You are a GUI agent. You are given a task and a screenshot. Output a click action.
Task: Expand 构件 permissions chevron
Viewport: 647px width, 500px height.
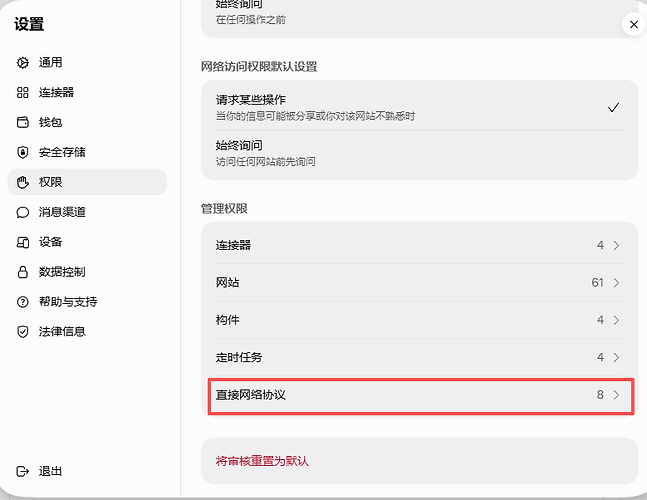(x=616, y=320)
